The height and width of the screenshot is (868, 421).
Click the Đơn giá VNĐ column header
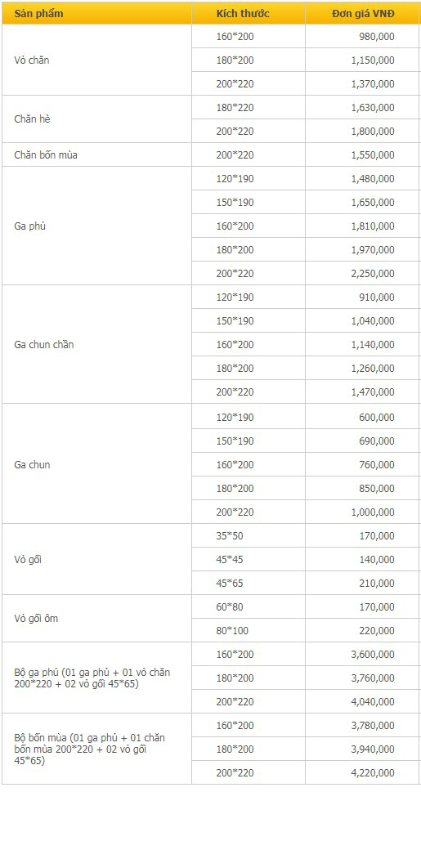(362, 13)
